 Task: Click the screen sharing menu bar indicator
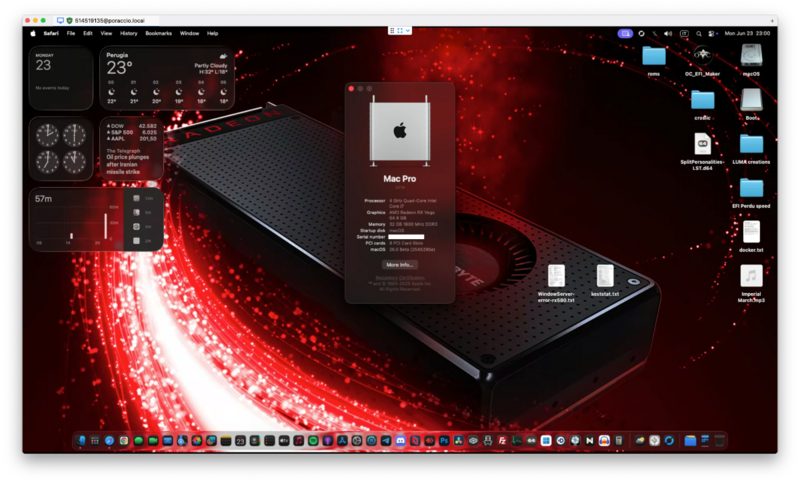[625, 34]
